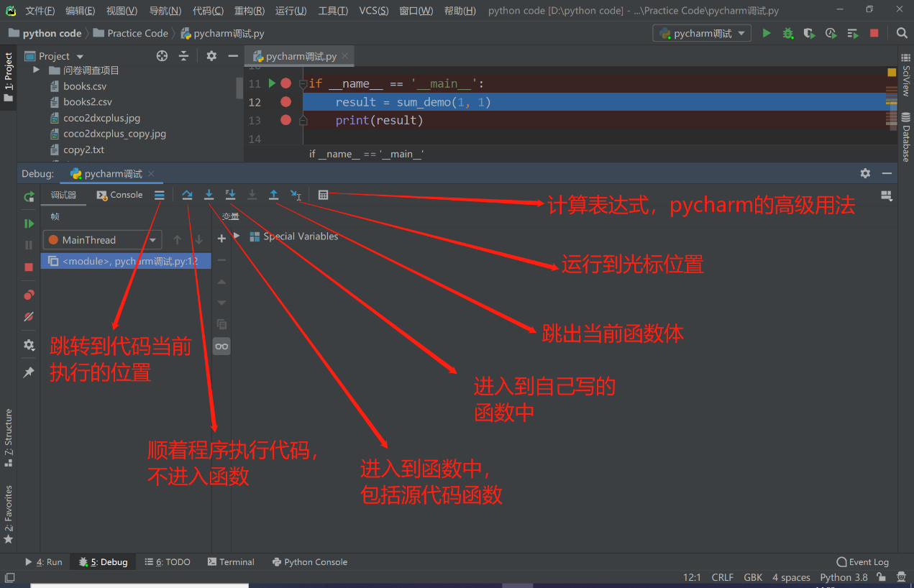This screenshot has width=914, height=588.
Task: Open the Event Log
Action: (x=862, y=562)
